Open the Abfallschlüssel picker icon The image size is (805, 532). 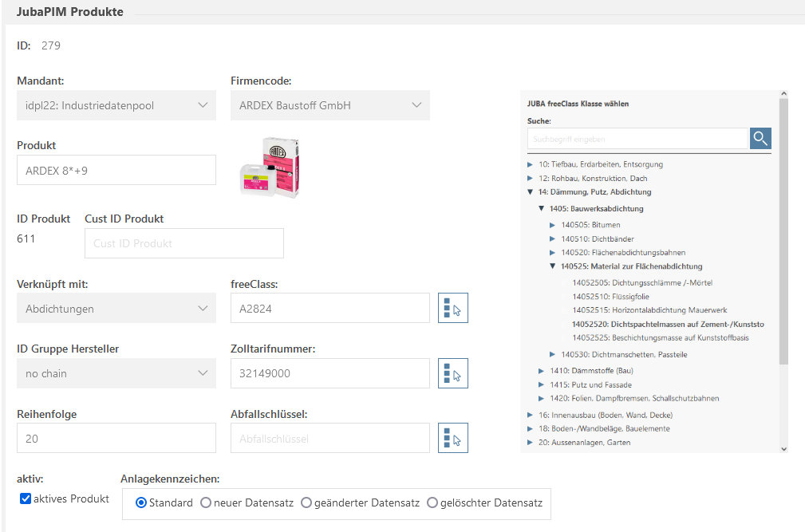click(453, 438)
